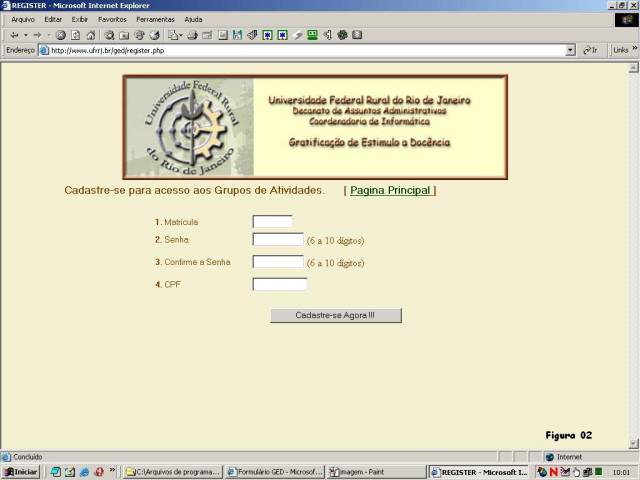Click the Ir (Go) button
This screenshot has height=480, width=640.
[590, 51]
